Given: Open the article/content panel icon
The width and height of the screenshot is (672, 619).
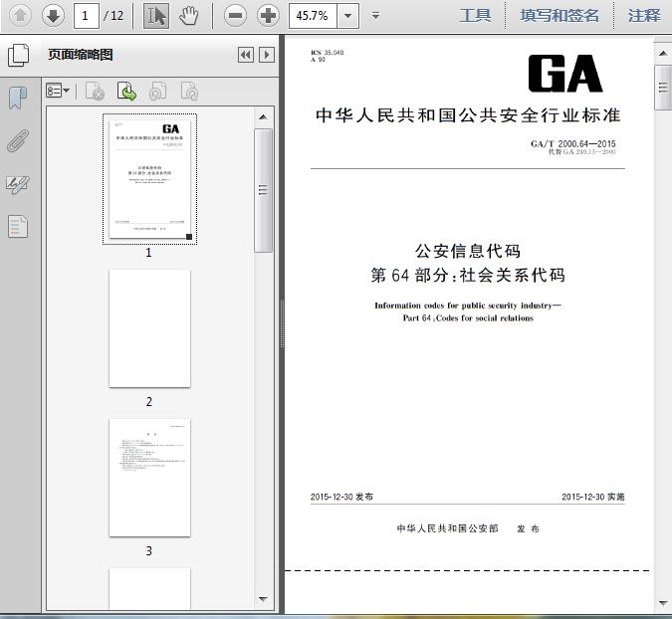Looking at the screenshot, I should tap(18, 226).
